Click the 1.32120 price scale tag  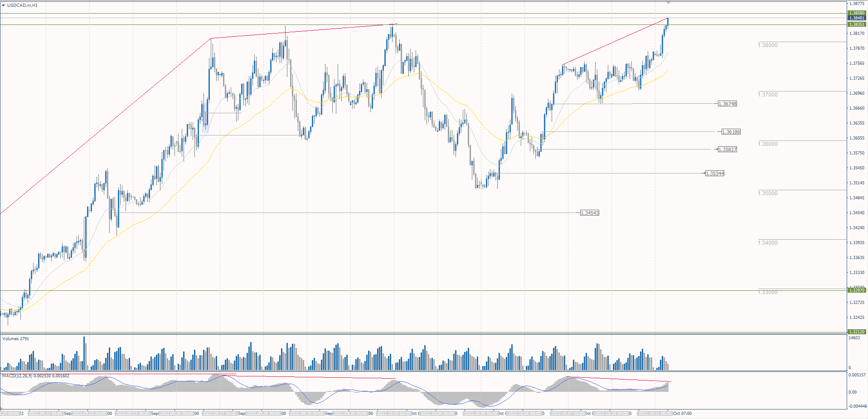pyautogui.click(x=857, y=332)
